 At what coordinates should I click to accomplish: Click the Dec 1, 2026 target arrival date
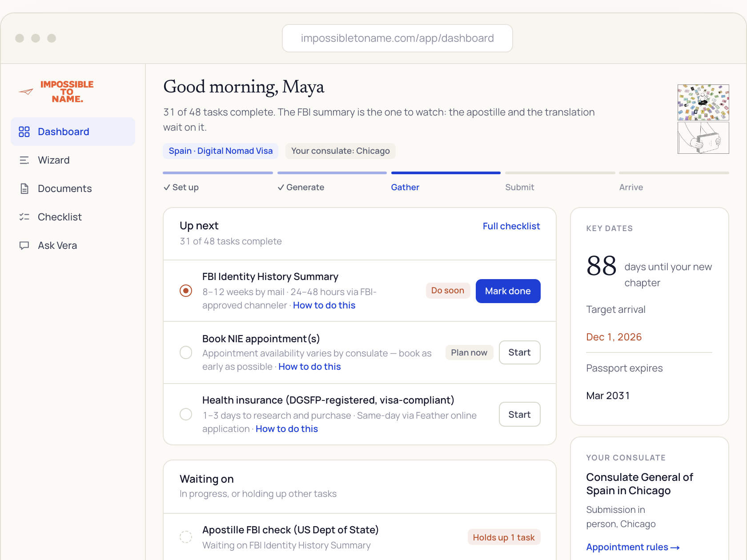point(614,337)
